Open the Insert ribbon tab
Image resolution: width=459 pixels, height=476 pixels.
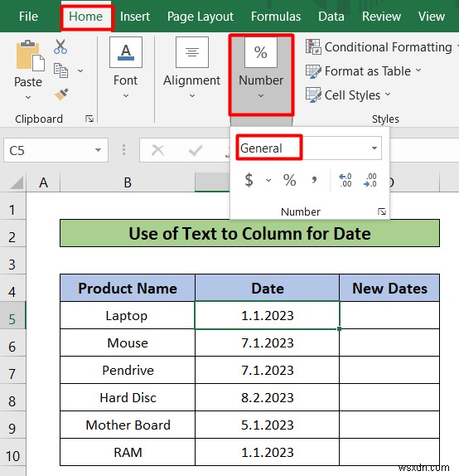tap(135, 17)
